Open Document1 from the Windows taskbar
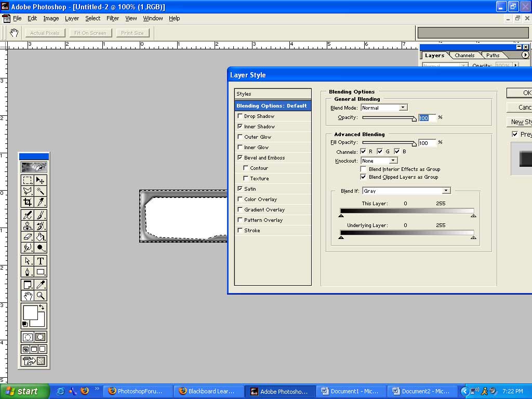This screenshot has width=532, height=399. (x=351, y=391)
